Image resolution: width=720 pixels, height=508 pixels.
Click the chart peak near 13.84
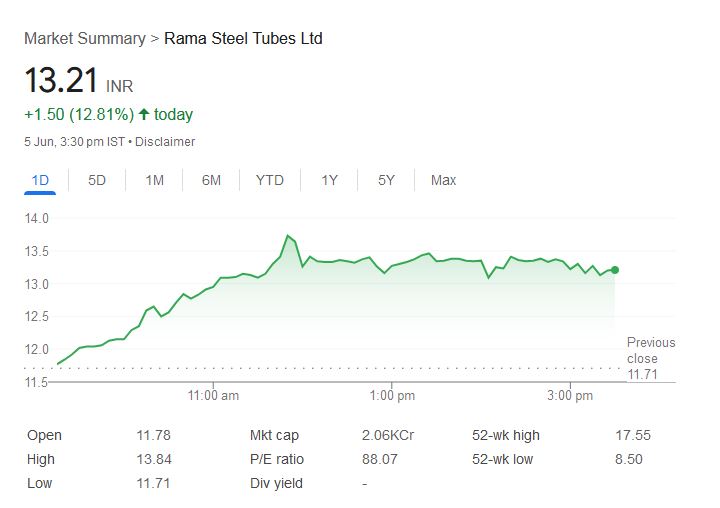pyautogui.click(x=288, y=236)
